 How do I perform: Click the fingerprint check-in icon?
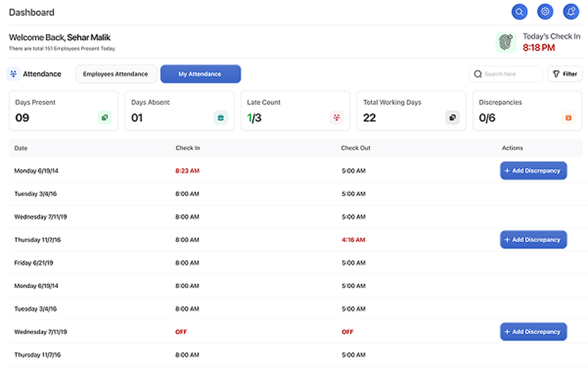point(506,42)
